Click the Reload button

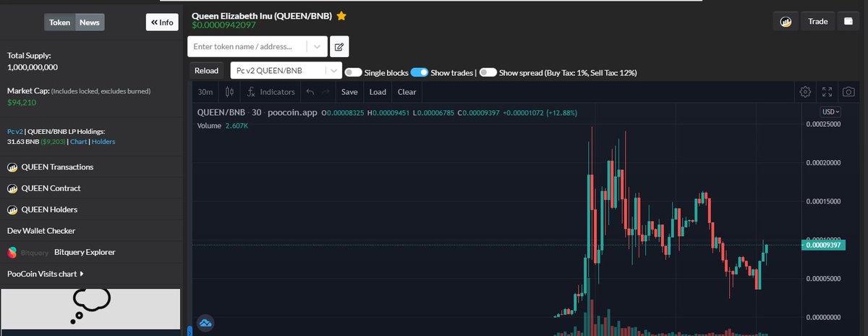[x=206, y=70]
